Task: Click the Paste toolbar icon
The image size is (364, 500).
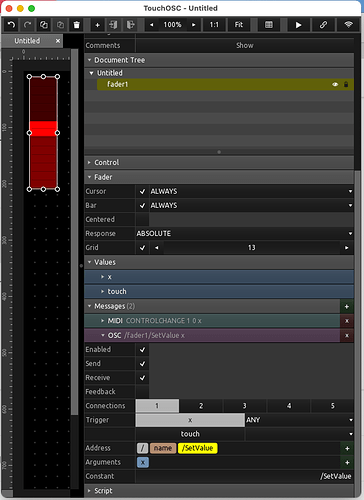Action: point(60,25)
